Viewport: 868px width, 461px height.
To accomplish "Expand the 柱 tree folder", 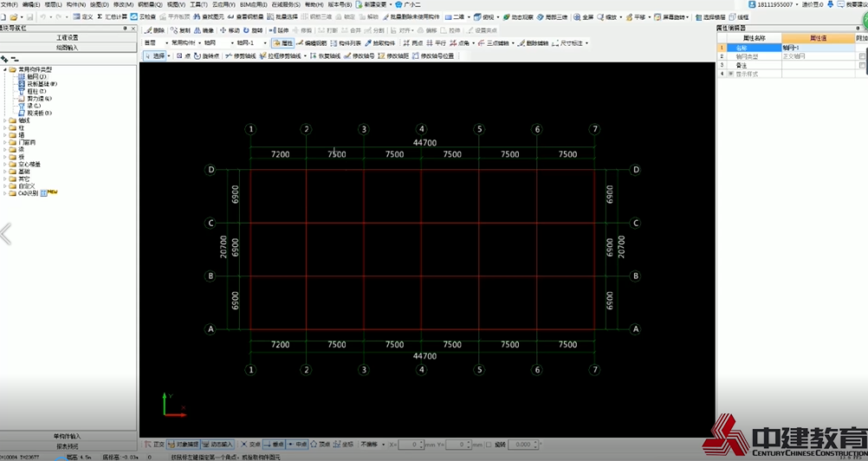I will coord(5,127).
